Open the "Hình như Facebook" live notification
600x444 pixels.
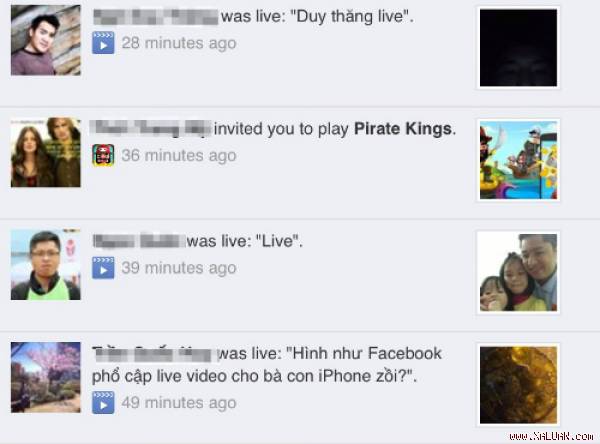tap(267, 365)
